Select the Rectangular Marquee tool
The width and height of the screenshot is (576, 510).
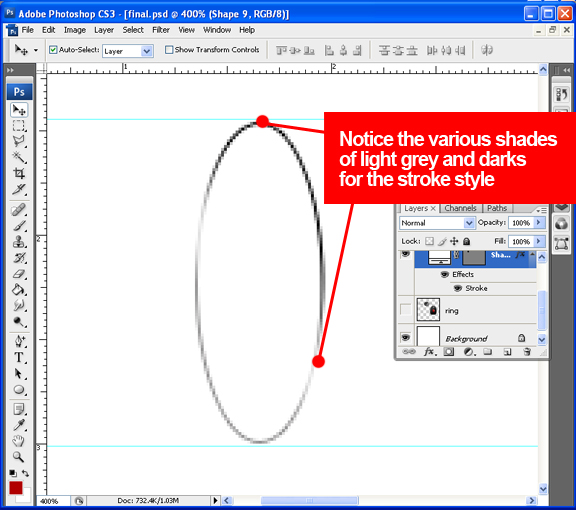(19, 126)
